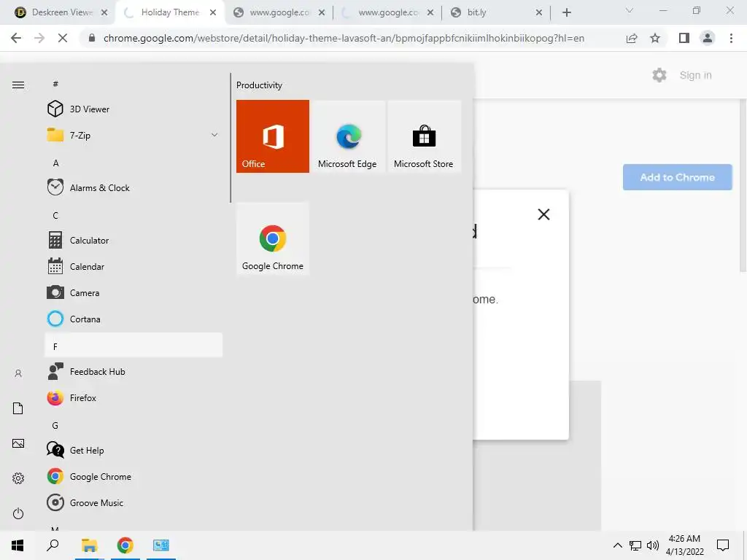Click the Windows Start button
The image size is (747, 560).
point(18,545)
